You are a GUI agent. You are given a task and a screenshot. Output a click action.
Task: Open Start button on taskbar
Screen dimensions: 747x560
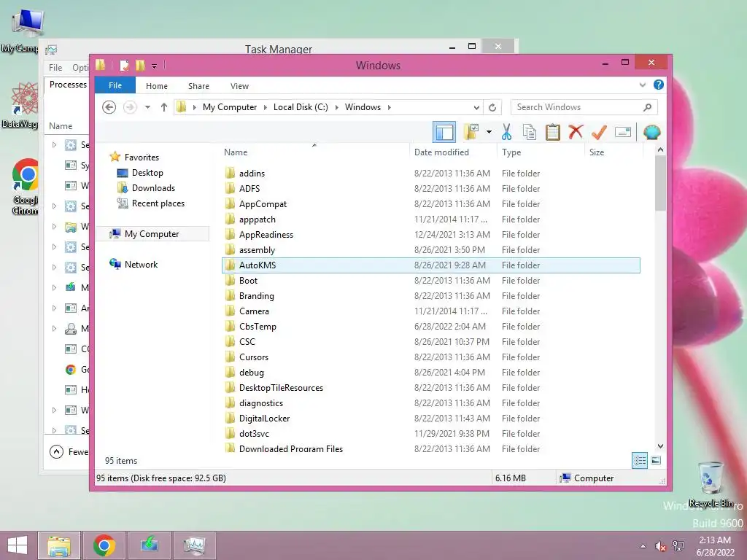click(x=18, y=545)
